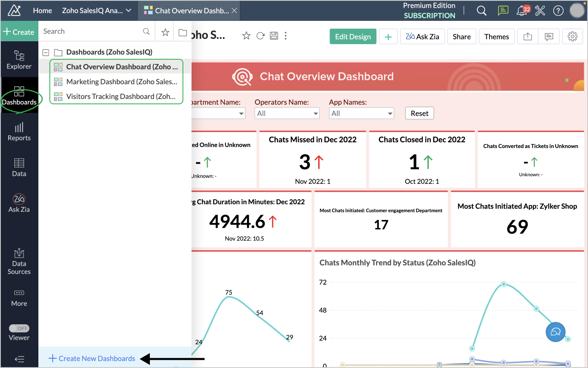Open the Explorer sidebar panel
This screenshot has height=368, width=588.
[x=19, y=60]
